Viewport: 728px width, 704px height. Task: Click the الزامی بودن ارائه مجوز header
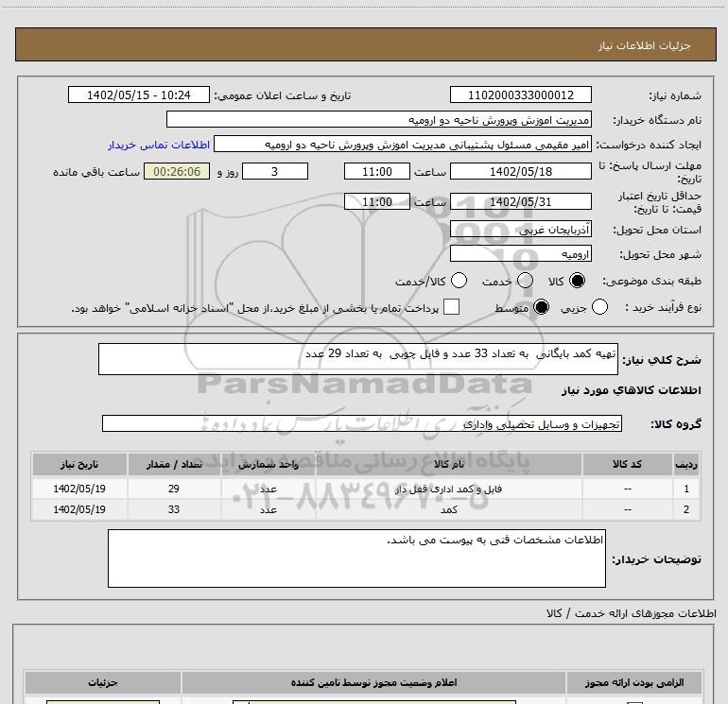634,682
